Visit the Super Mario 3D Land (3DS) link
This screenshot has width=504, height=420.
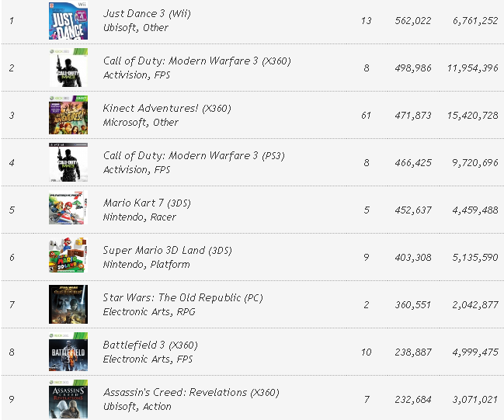tap(167, 250)
